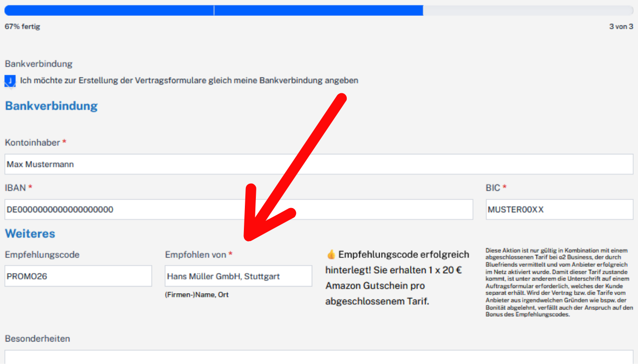Click the Empfehlungscode field with PROMO26
Screen dimensions: 638x364
click(78, 276)
